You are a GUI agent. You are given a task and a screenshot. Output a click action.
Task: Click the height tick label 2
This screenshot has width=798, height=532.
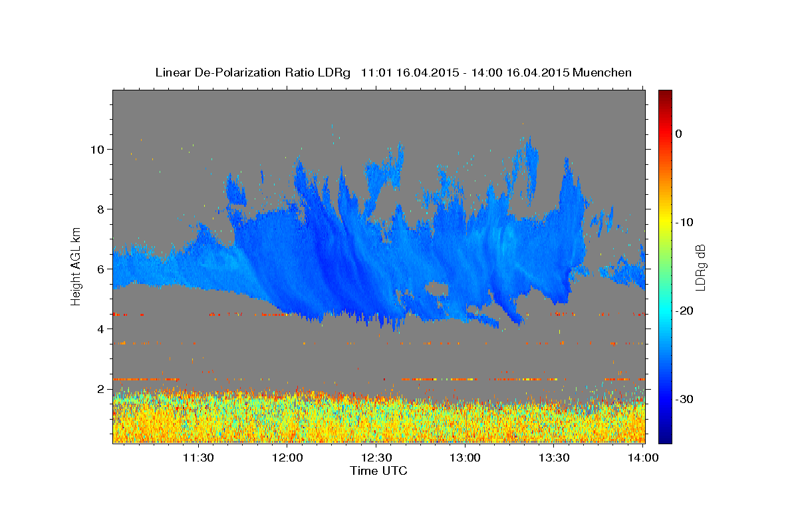[x=100, y=389]
